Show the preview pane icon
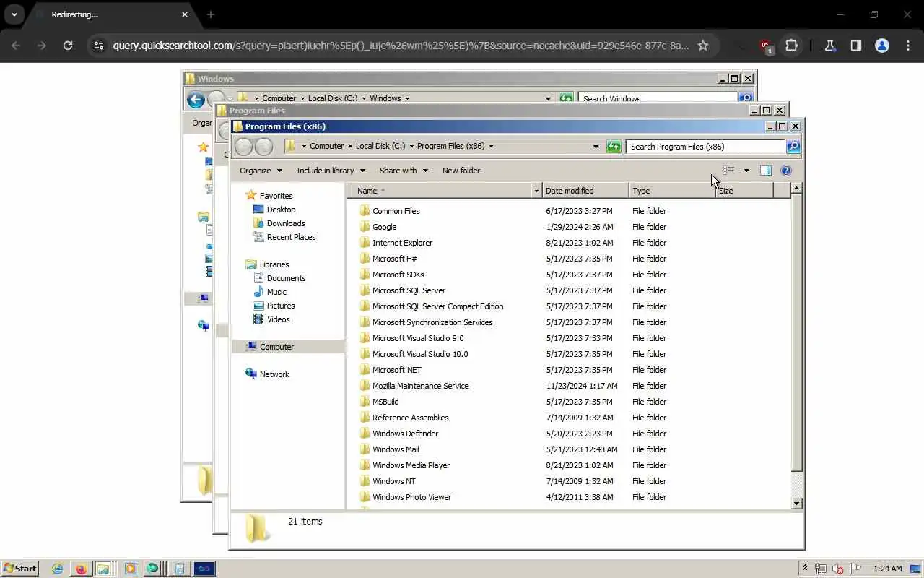Image resolution: width=924 pixels, height=578 pixels. (x=766, y=171)
